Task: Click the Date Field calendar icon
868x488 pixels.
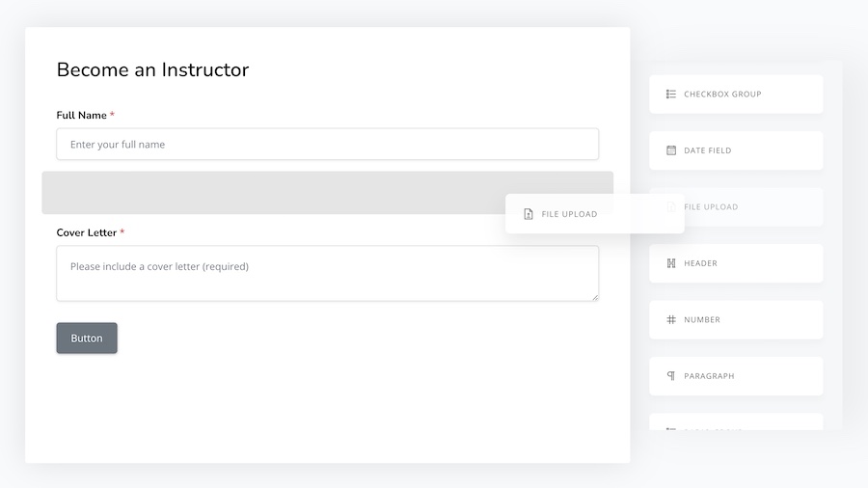Action: (x=671, y=150)
